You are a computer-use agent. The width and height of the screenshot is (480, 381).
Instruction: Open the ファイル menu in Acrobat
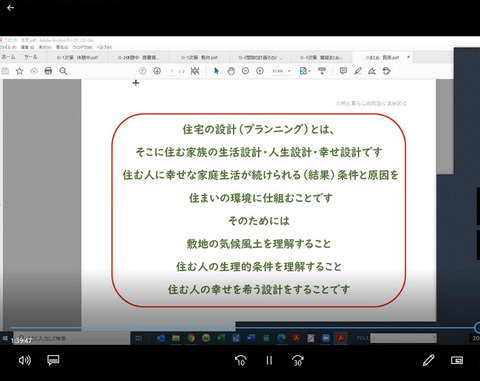pos(8,47)
